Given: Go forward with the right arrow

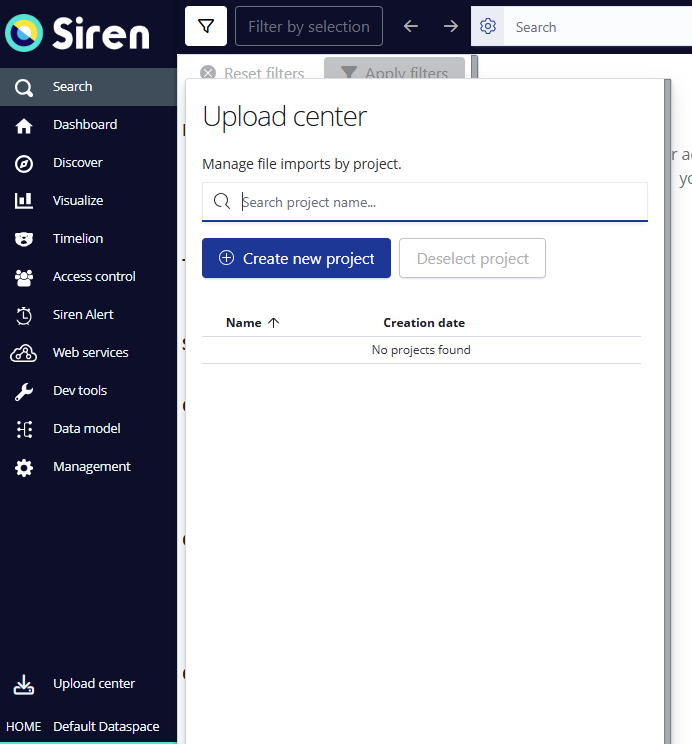Looking at the screenshot, I should pyautogui.click(x=451, y=27).
